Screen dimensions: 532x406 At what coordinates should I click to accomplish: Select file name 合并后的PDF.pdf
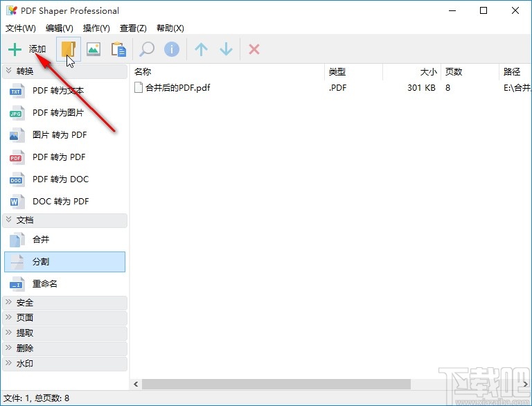(x=178, y=87)
